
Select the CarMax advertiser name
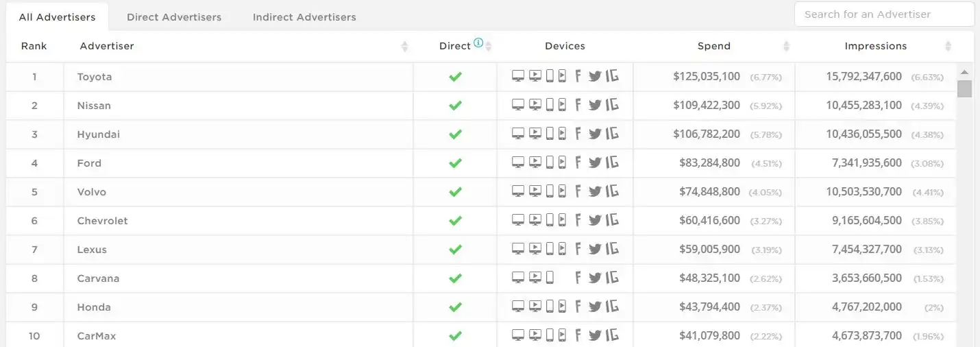coord(97,336)
